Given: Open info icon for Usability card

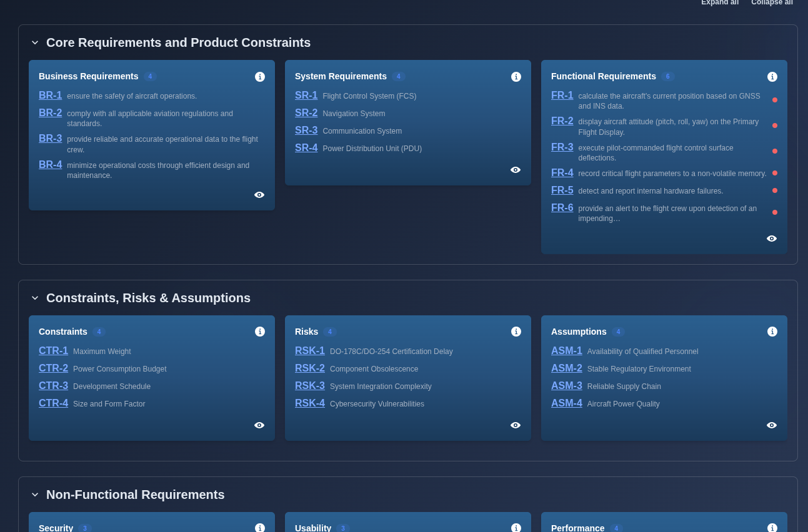Looking at the screenshot, I should (x=516, y=528).
